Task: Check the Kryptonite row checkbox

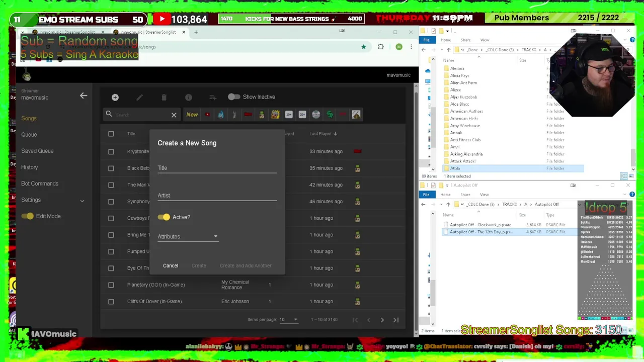Action: click(x=111, y=151)
